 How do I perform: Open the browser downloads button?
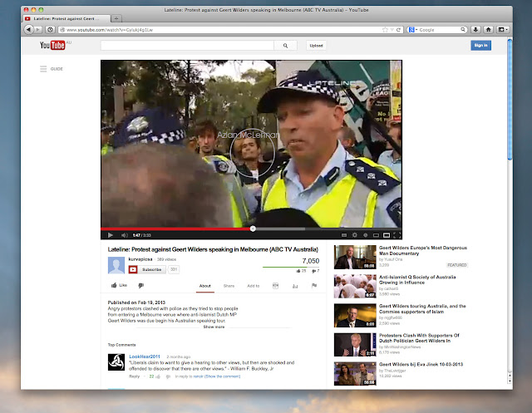coord(475,30)
